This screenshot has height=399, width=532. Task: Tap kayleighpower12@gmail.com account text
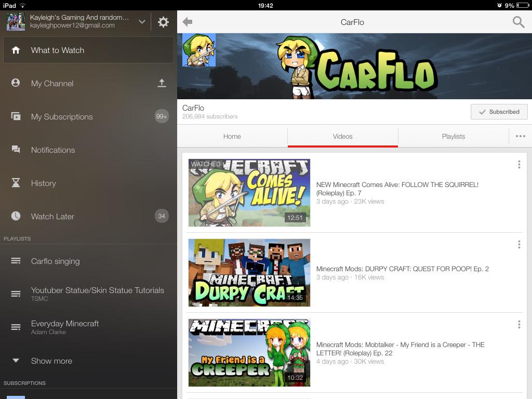[72, 25]
